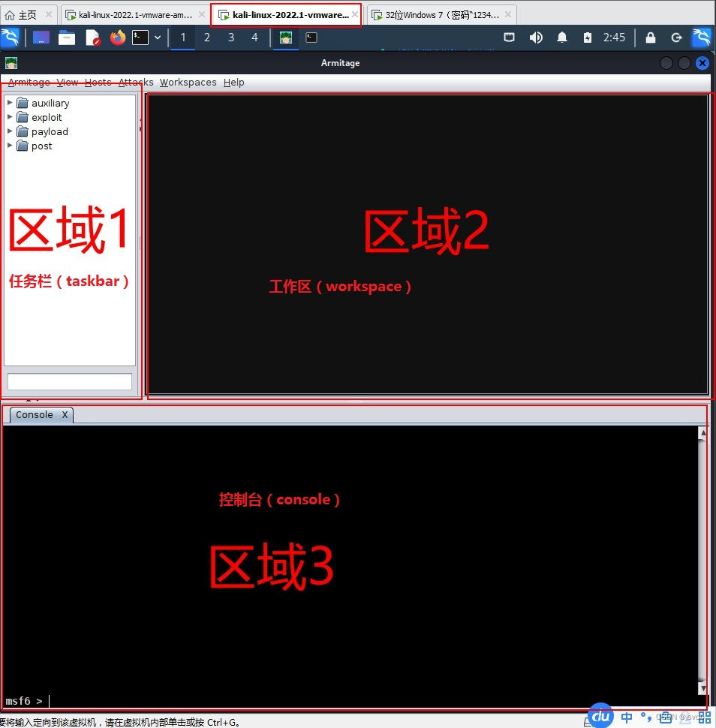Expand the post module folder

[x=10, y=146]
